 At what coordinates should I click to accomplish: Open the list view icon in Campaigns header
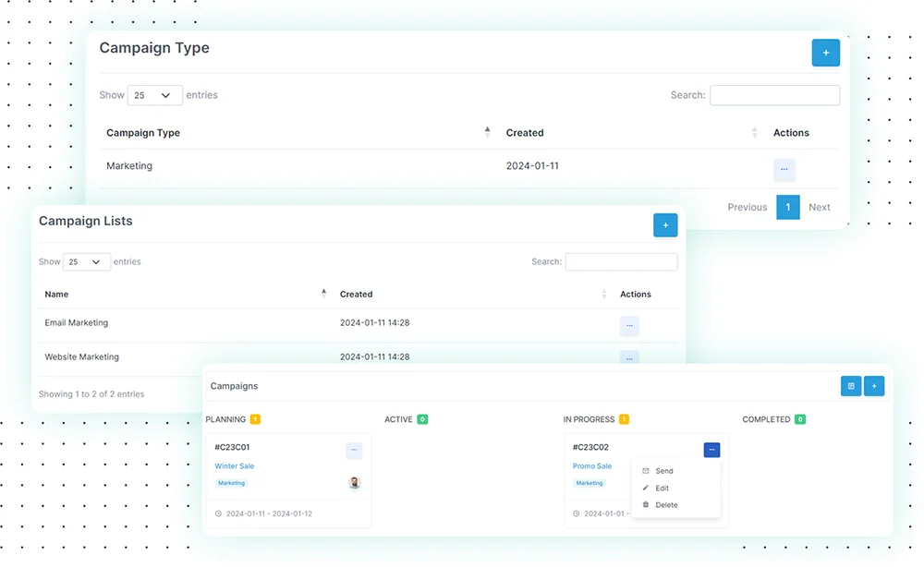pos(851,386)
